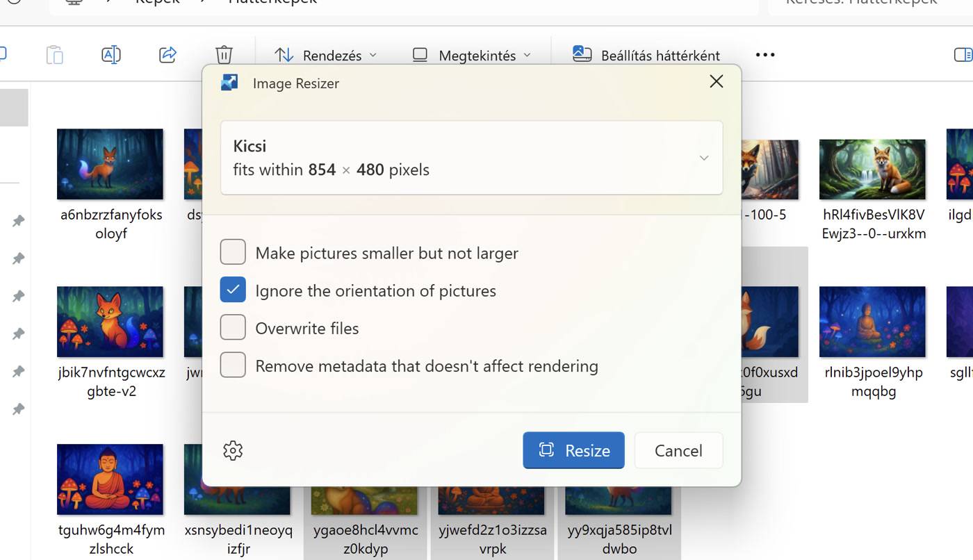Screen dimensions: 973x560
Task: Enable "Remove metadata that doesn't affect rendering"
Action: coord(233,365)
